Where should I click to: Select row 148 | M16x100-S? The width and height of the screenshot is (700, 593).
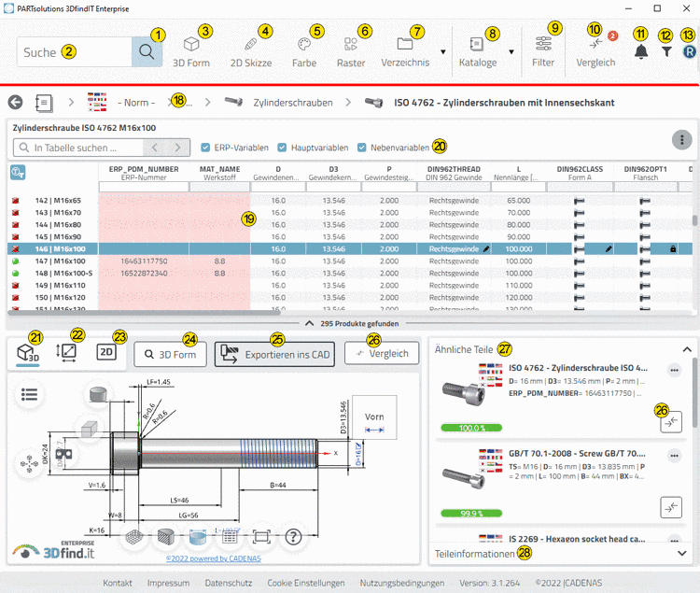click(350, 273)
